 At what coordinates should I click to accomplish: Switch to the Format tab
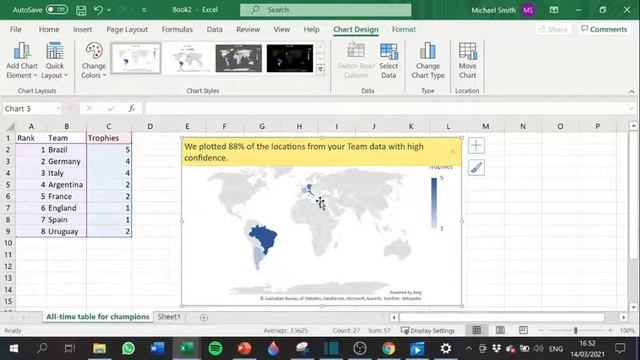click(404, 29)
